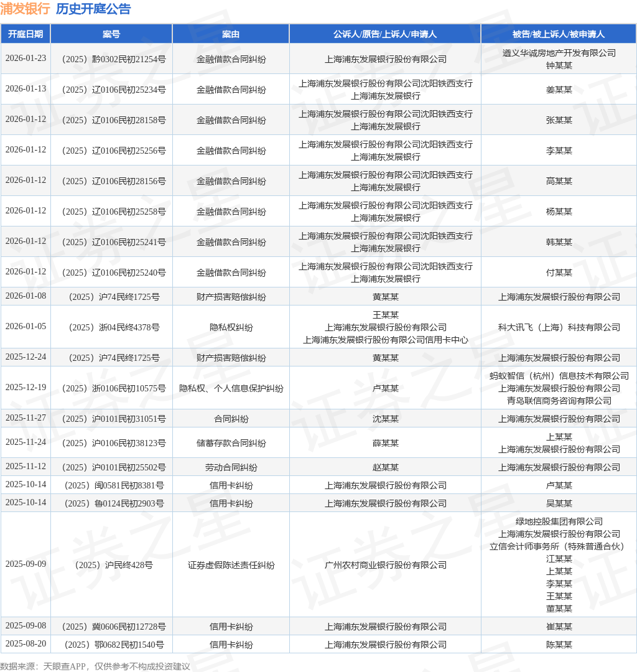
Task: Click plaintiff 广州农村商业银行股份有限公司
Action: coord(386,565)
